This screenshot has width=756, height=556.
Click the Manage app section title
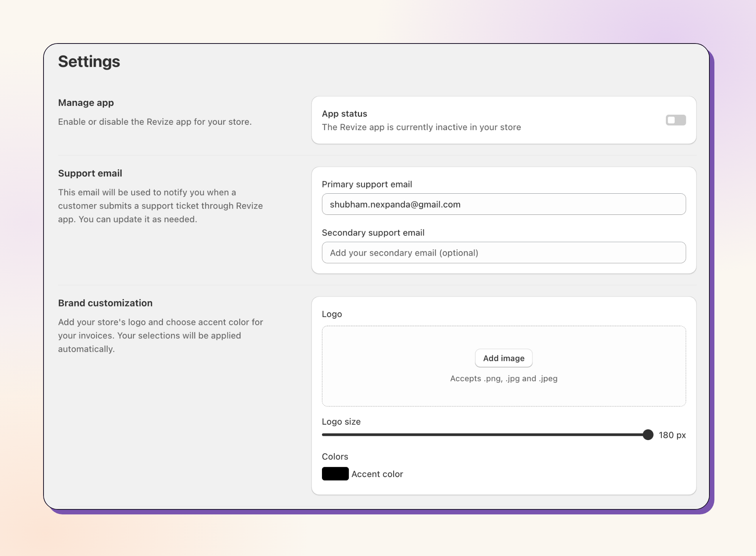point(86,103)
